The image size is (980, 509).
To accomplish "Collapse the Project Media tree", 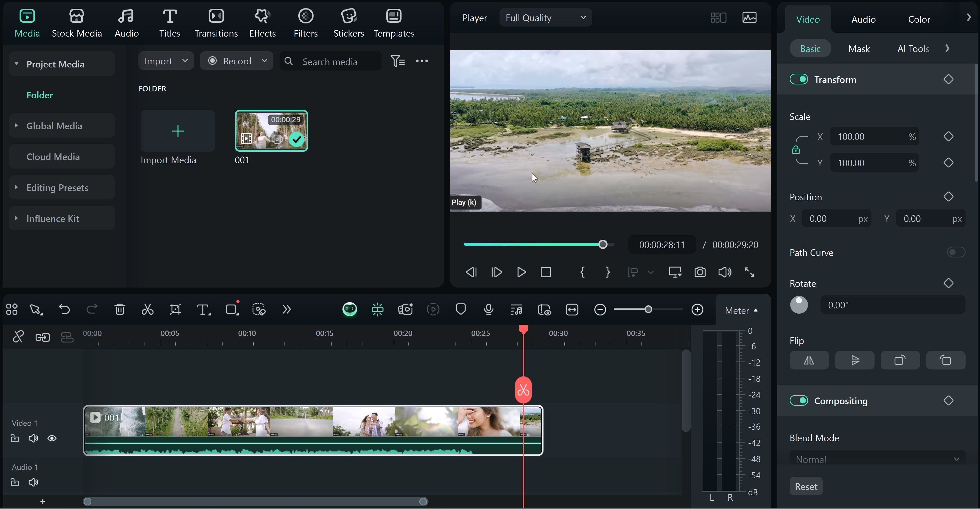I will click(16, 64).
